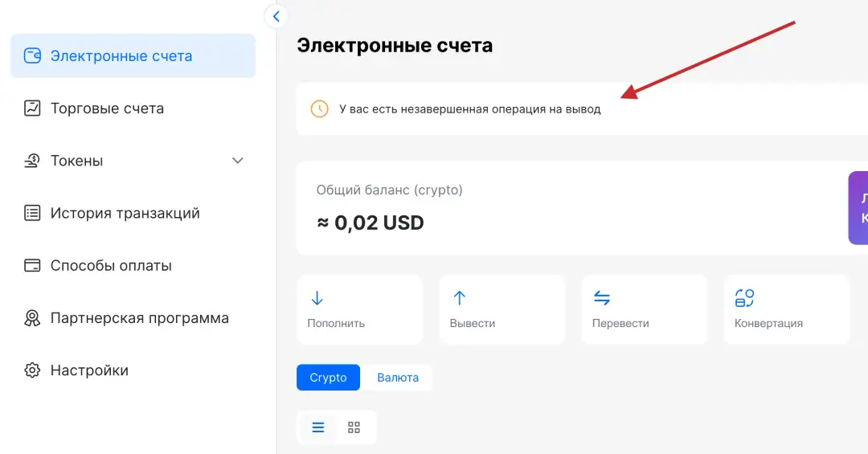
Task: Click the list icon for История транзакций
Action: click(x=32, y=213)
